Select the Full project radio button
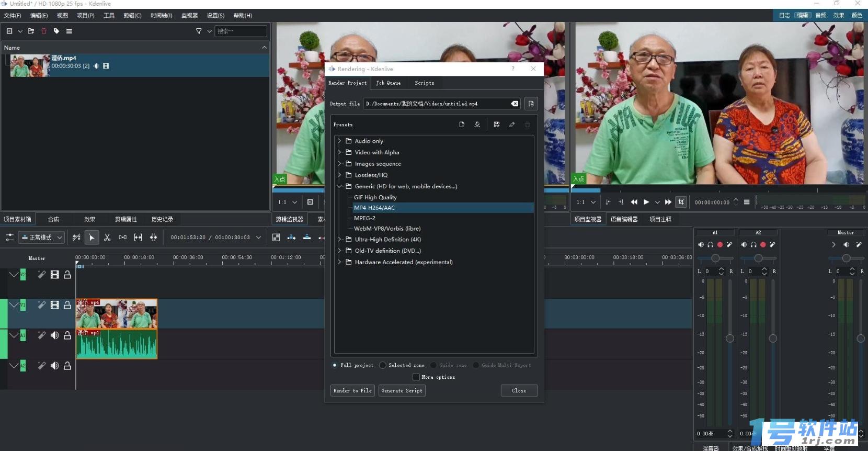The image size is (868, 451). [335, 365]
